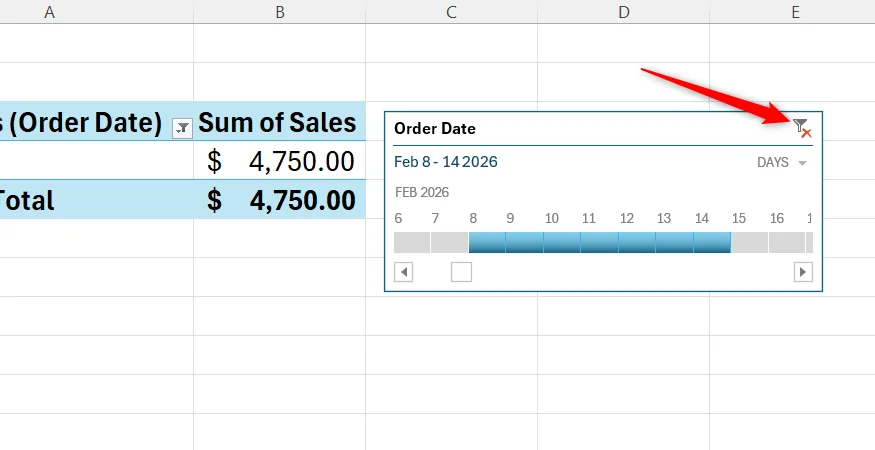Select the Total row label cell
The height and width of the screenshot is (450, 875).
[x=97, y=199]
